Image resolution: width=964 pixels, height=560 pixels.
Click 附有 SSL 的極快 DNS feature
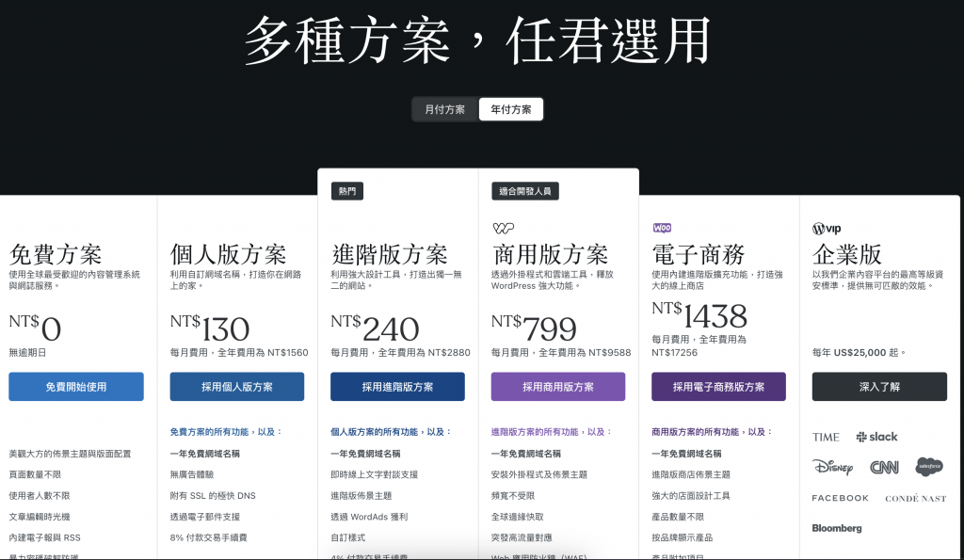[x=213, y=495]
